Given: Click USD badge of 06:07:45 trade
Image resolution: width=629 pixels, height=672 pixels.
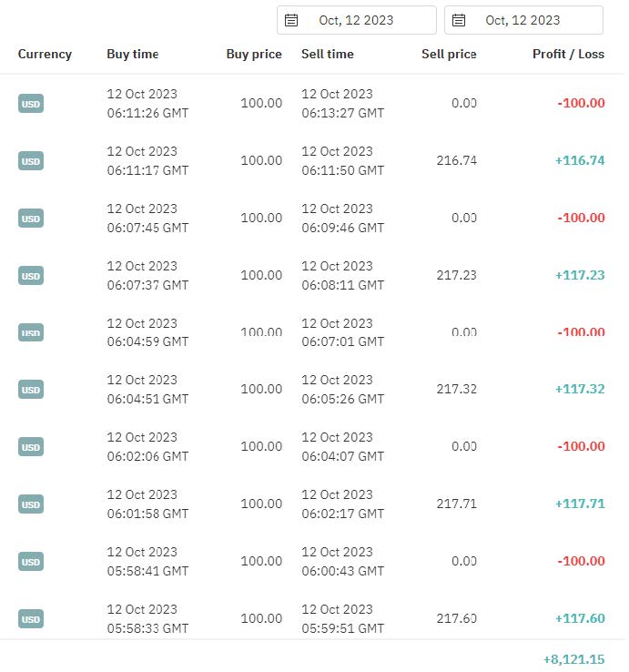Looking at the screenshot, I should 31,219.
